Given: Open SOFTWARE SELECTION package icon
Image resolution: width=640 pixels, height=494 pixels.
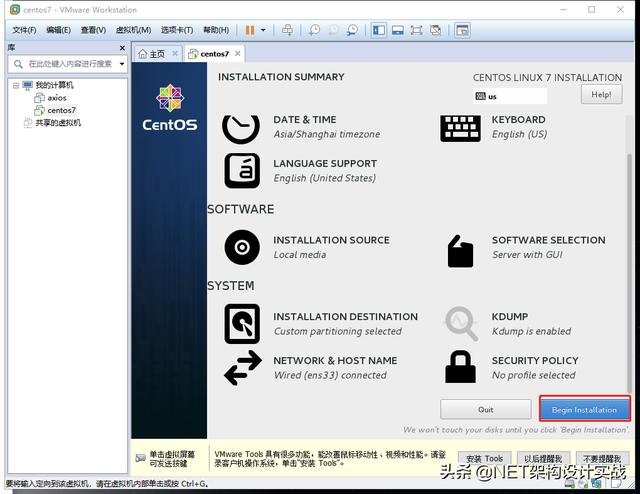Looking at the screenshot, I should pyautogui.click(x=460, y=251).
